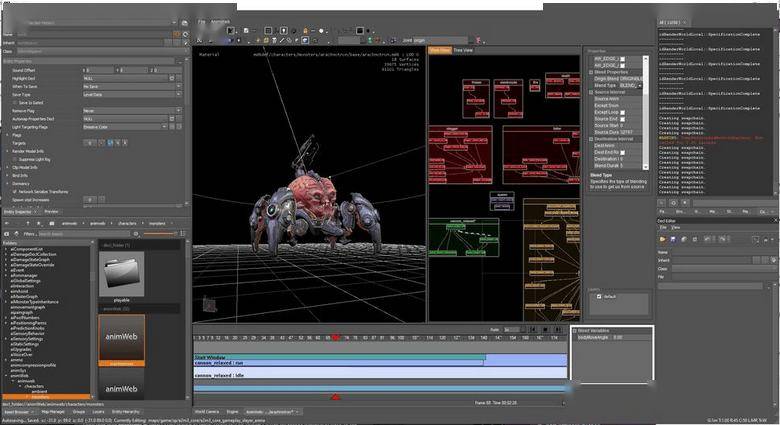Open the Map Manager tab

(x=52, y=411)
